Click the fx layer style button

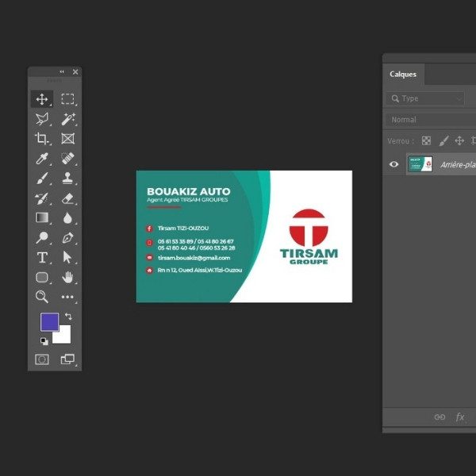(460, 417)
